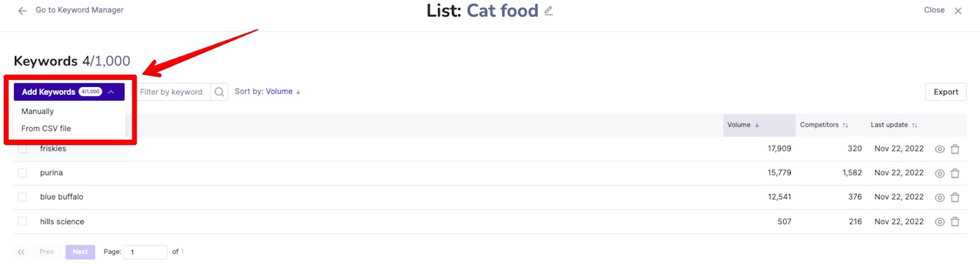The image size is (980, 270).
Task: Check the purina keyword checkbox
Action: [x=23, y=173]
